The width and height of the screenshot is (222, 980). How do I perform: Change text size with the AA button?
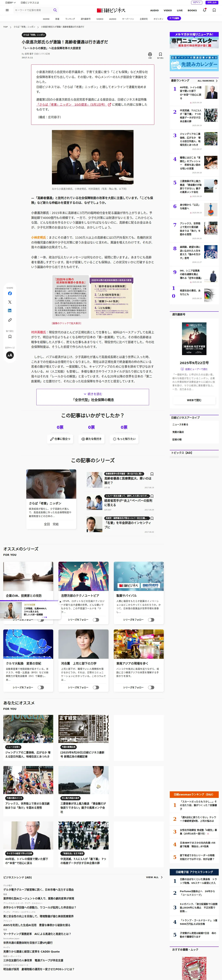coord(10,355)
